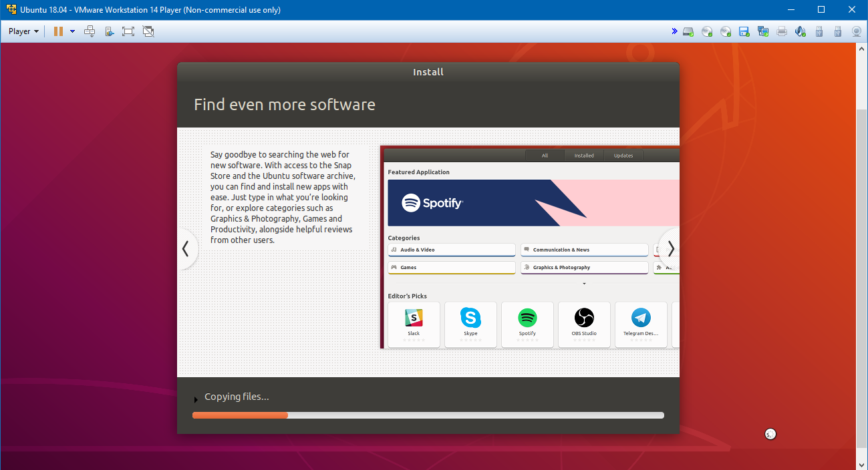The width and height of the screenshot is (868, 470).
Task: Click the toolbar icon right of Ctrl+Alt+Del
Action: click(109, 31)
